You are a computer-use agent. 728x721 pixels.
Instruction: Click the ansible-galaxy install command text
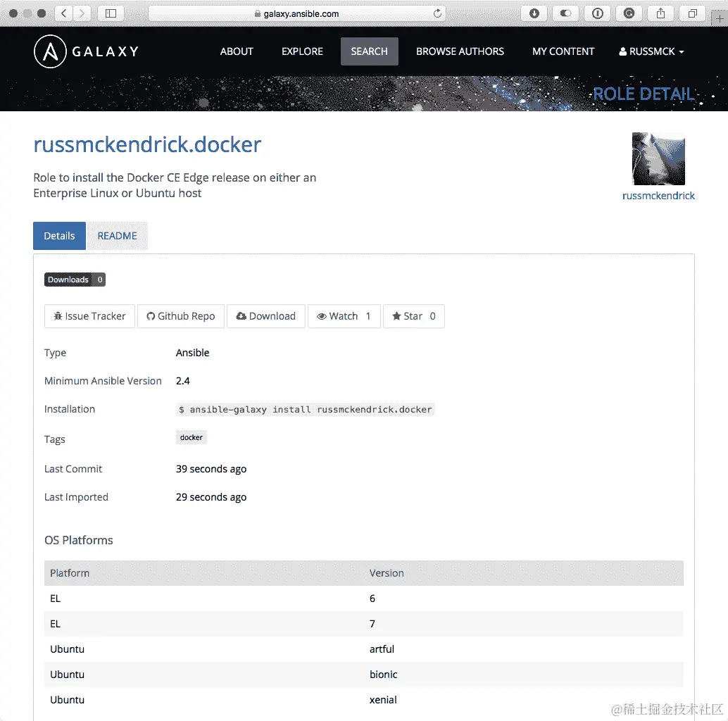point(306,410)
